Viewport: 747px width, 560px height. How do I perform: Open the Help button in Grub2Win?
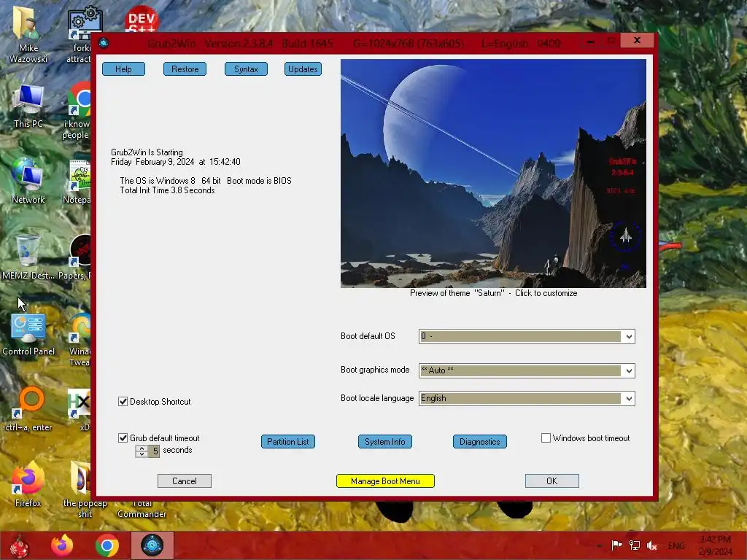(123, 69)
